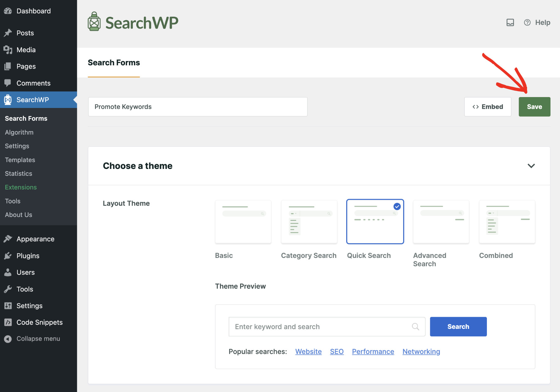
Task: Click the Help question mark icon
Action: [527, 22]
